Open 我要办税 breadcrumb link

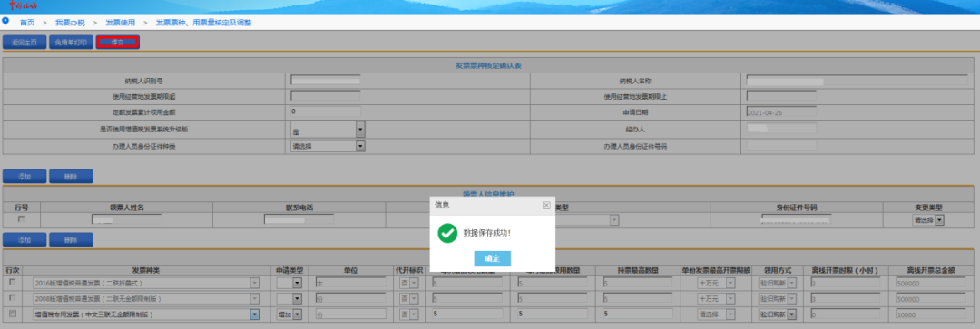(x=69, y=22)
